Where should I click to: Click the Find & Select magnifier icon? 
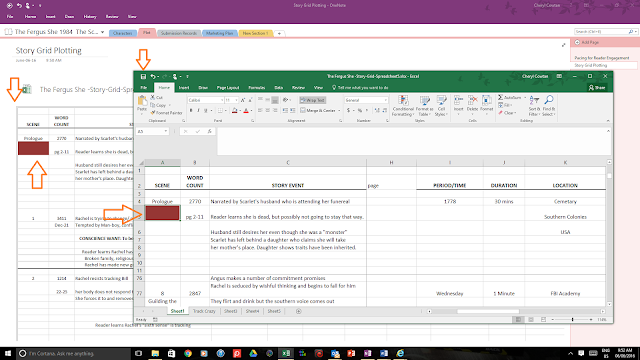click(x=549, y=100)
